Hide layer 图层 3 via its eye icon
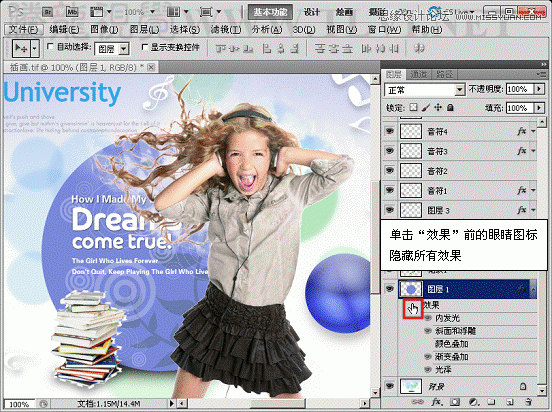The height and width of the screenshot is (412, 552). 390,210
